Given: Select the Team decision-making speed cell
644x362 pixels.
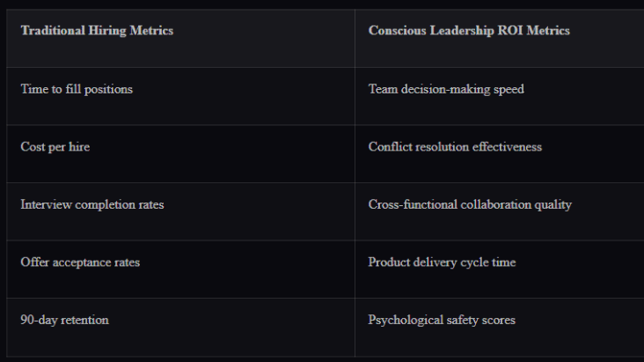Looking at the screenshot, I should (446, 90).
